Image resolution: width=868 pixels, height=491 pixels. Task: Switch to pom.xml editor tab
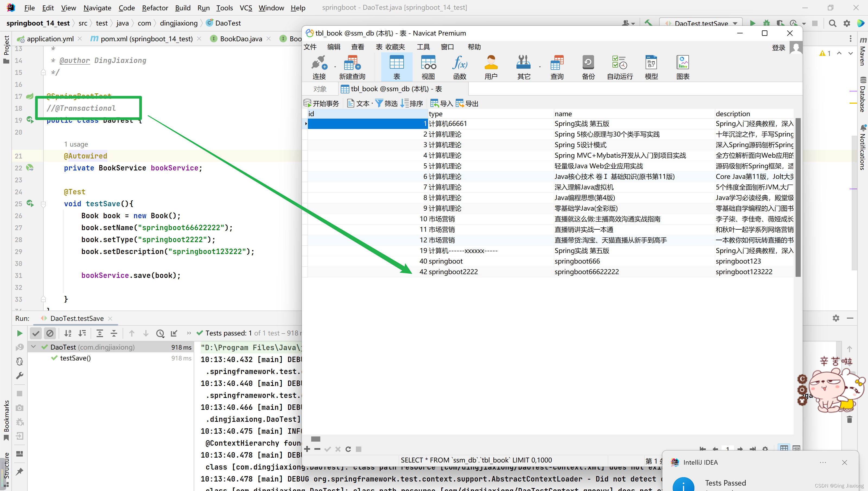(146, 39)
